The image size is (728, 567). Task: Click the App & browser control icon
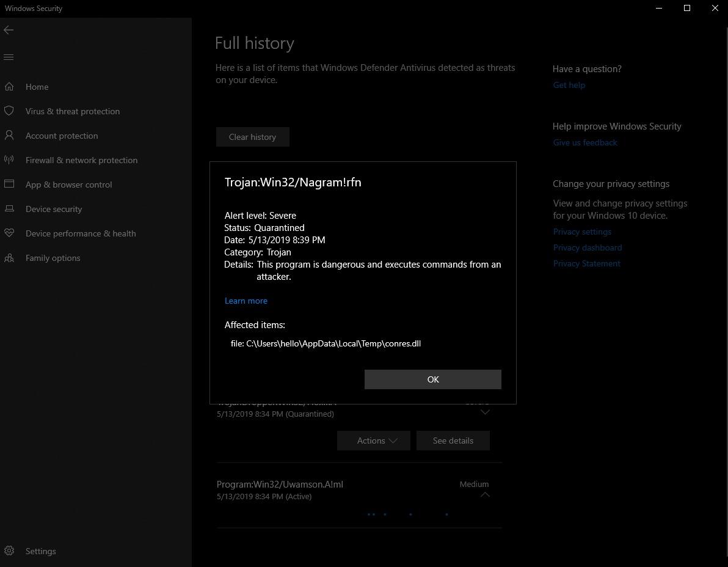tap(9, 185)
